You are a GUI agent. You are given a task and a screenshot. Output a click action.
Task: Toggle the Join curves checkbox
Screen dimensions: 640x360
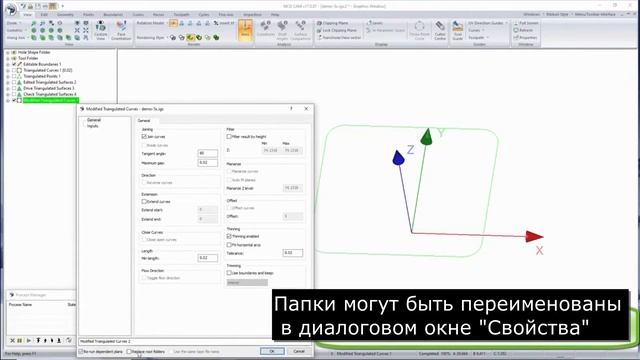144,137
